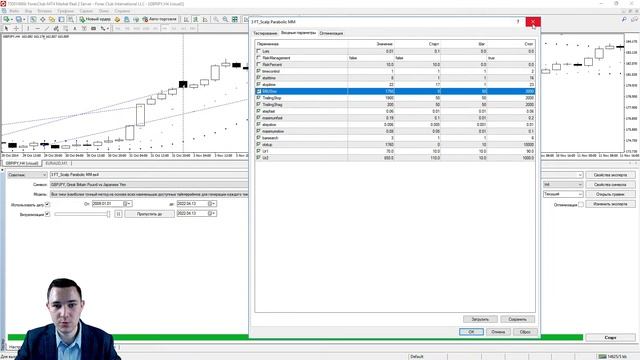Open the new chart toolbar dropdown arrow
640x360 pixels.
pos(11,19)
